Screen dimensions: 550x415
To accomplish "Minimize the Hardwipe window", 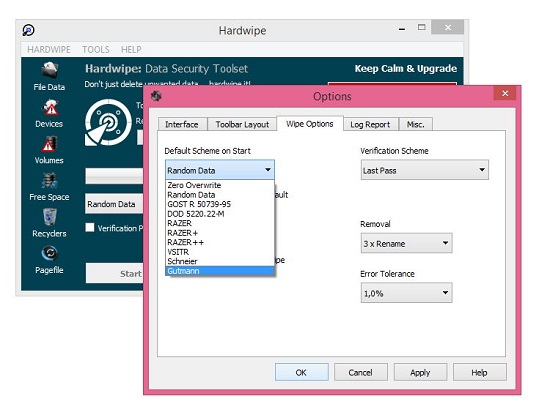I will point(402,28).
